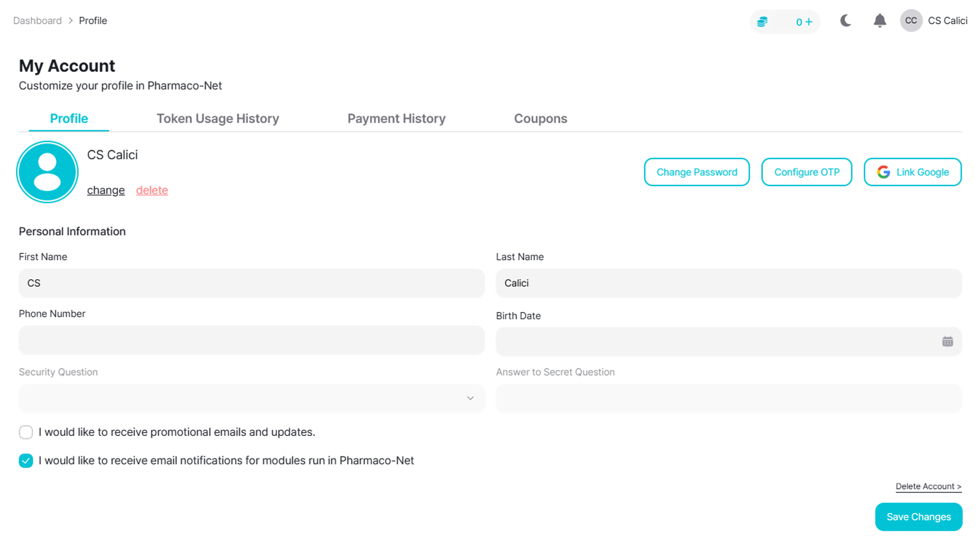980x558 pixels.
Task: Open notifications bell icon
Action: tap(879, 21)
